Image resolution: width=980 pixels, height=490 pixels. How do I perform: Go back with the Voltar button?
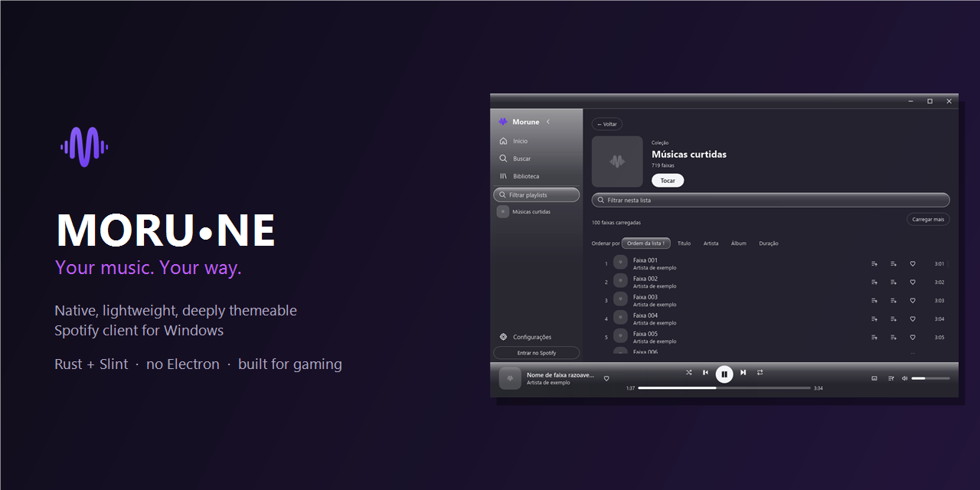607,124
